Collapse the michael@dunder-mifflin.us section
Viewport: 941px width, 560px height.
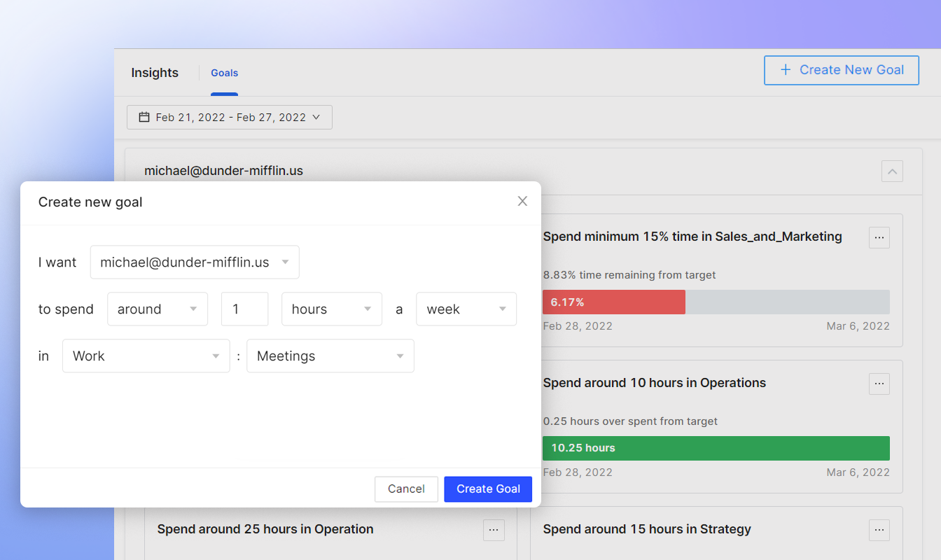click(x=892, y=171)
